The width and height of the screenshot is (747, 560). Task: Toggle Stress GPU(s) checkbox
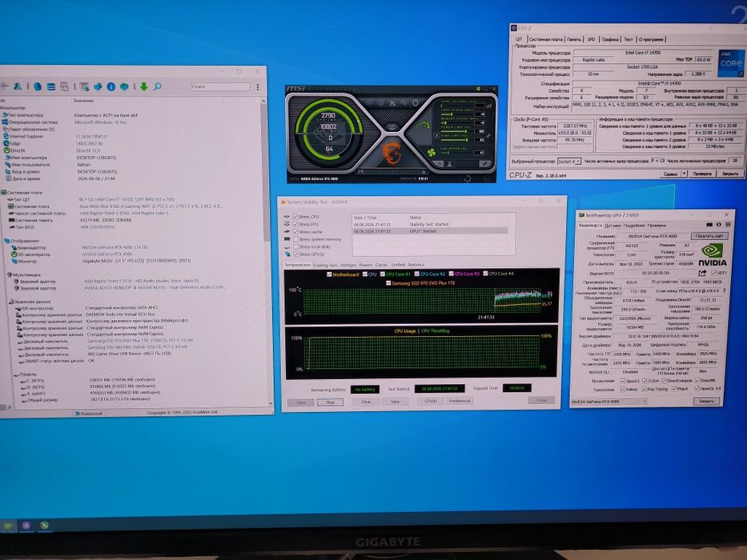point(295,254)
